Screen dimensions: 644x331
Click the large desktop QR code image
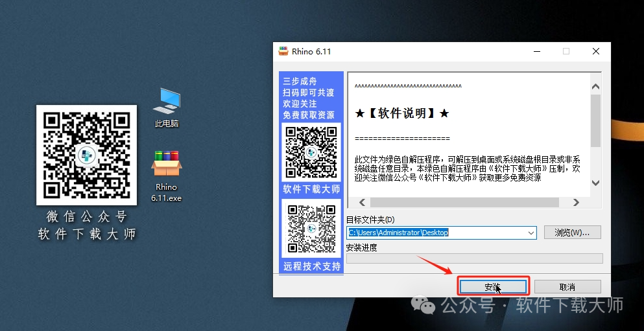pyautogui.click(x=87, y=155)
